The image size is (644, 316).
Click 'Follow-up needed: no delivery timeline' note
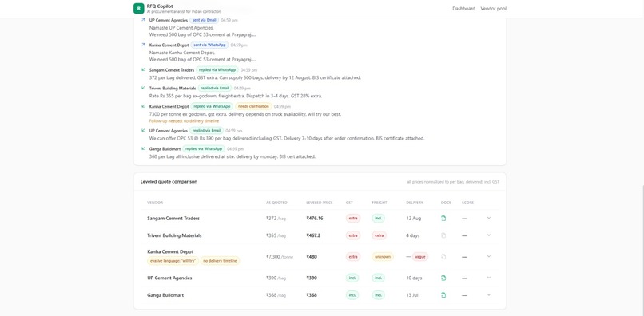pos(184,121)
